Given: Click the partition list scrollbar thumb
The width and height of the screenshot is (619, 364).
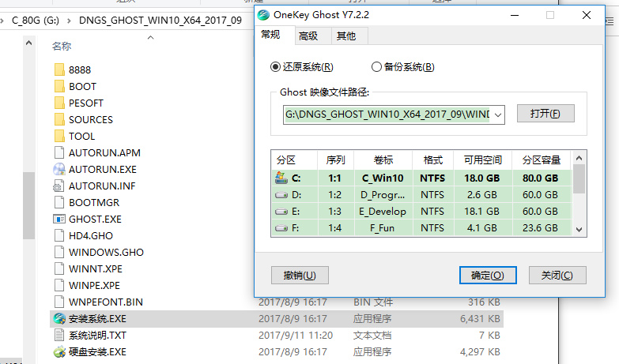Looking at the screenshot, I should [x=579, y=179].
